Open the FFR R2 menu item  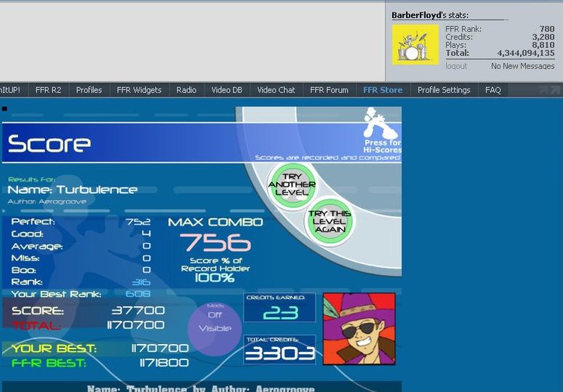pyautogui.click(x=48, y=90)
